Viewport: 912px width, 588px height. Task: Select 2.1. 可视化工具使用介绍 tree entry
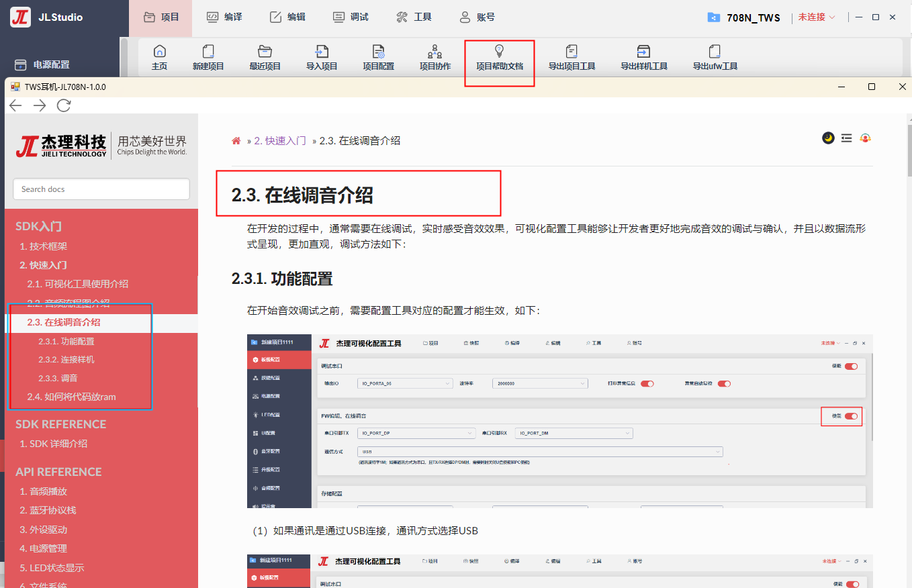point(78,284)
